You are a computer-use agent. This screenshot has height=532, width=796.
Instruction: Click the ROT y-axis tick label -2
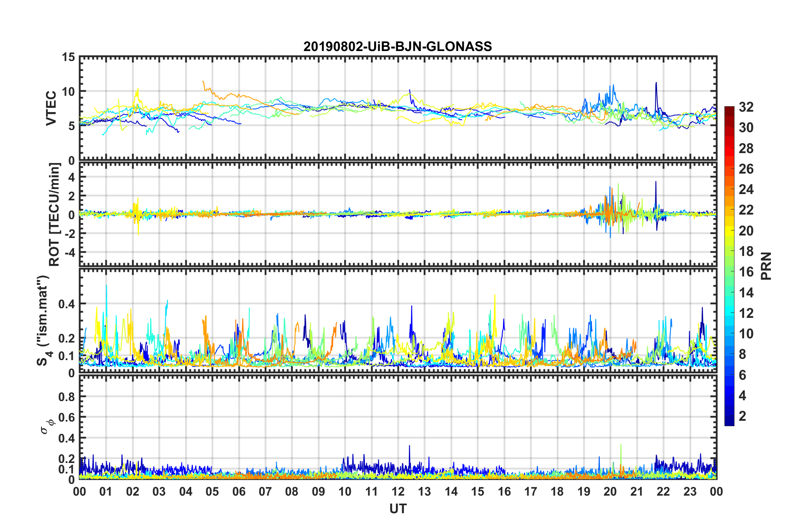click(x=69, y=233)
